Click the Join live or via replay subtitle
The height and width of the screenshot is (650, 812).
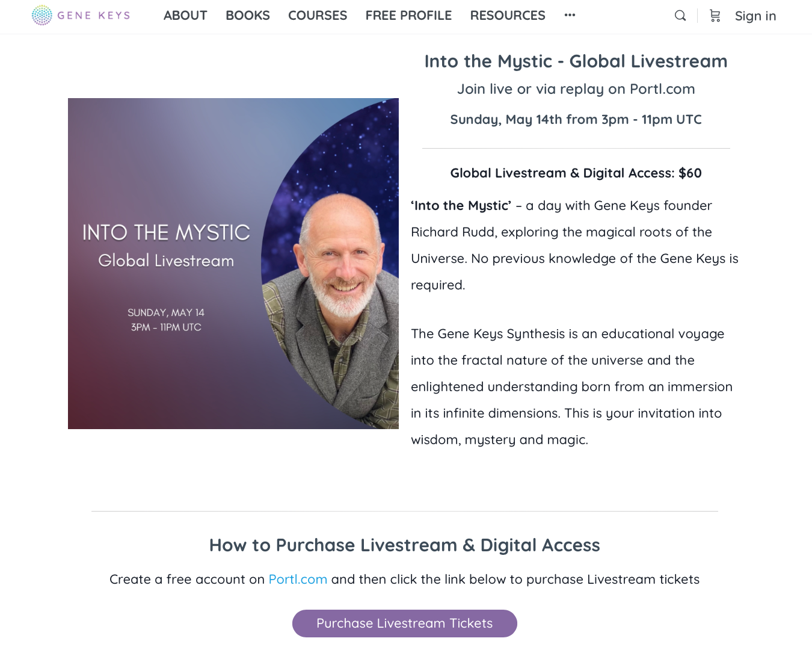[x=576, y=89]
